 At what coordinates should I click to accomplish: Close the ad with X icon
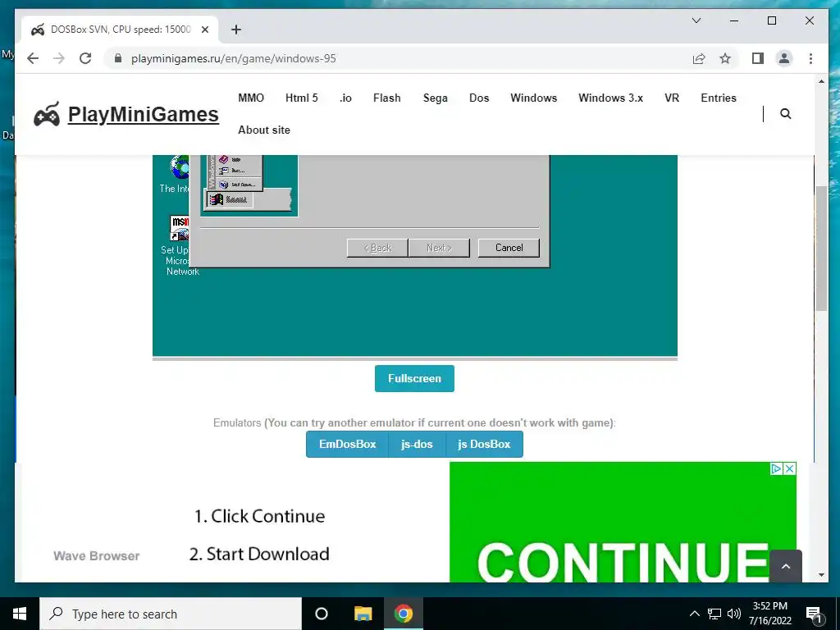point(789,468)
